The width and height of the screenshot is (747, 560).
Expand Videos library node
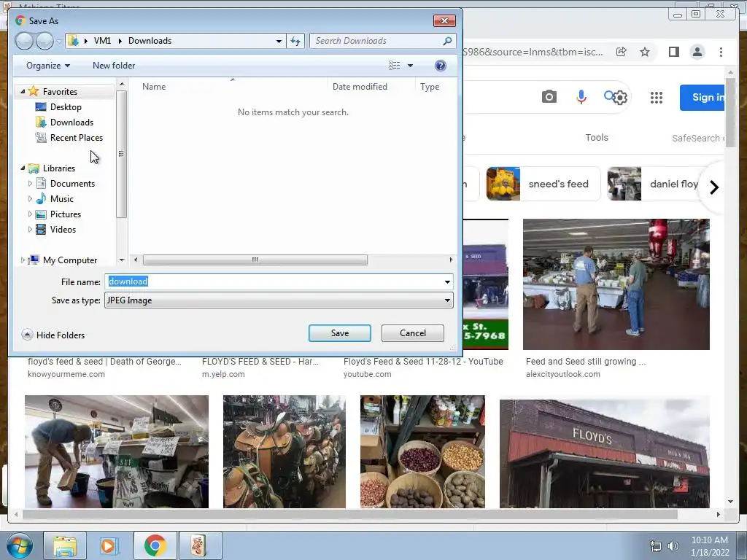(30, 230)
